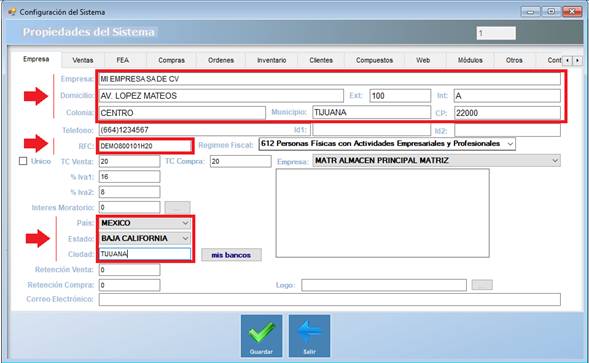Image resolution: width=589 pixels, height=363 pixels.
Task: Click the Logo path field
Action: [384, 285]
